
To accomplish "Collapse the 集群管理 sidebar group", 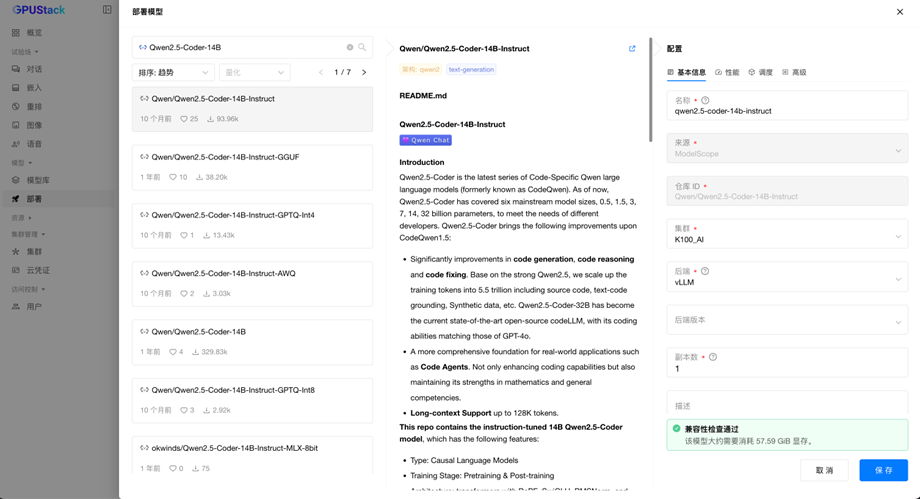I will (28, 234).
